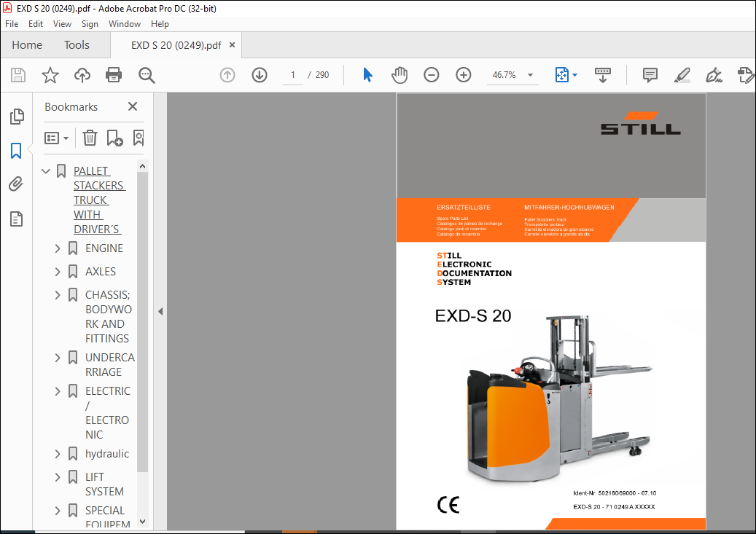Screen dimensions: 756x534
Task: Add a comment sticky note icon
Action: point(650,75)
